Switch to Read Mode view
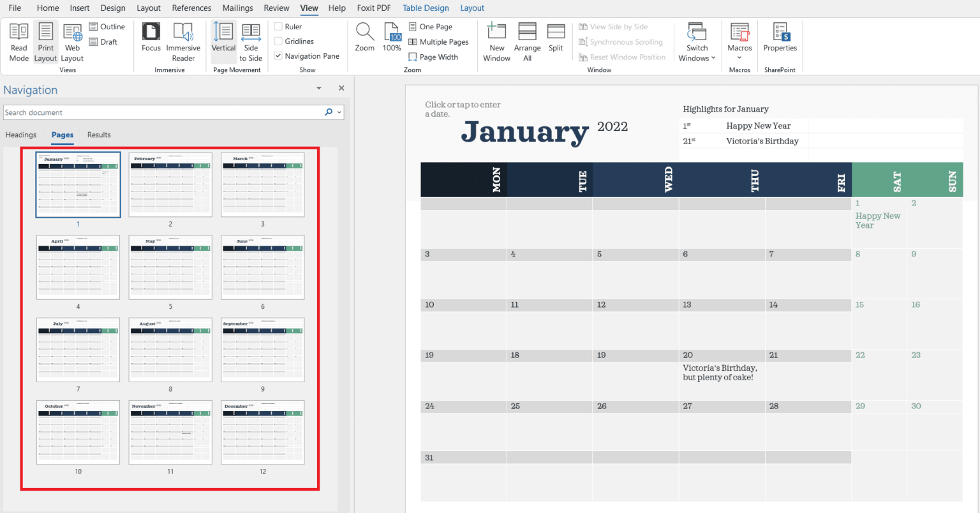This screenshot has width=980, height=513. (19, 41)
